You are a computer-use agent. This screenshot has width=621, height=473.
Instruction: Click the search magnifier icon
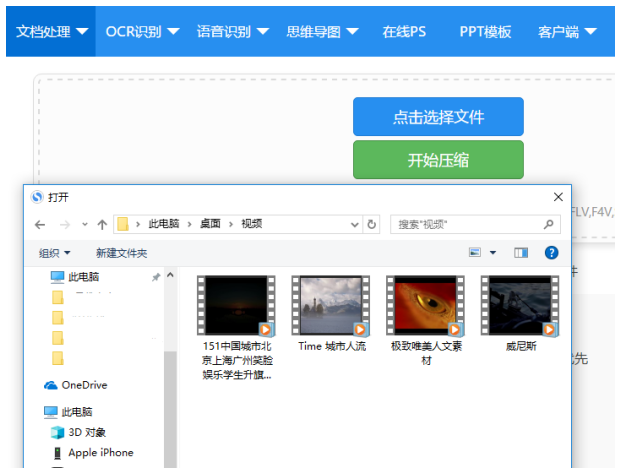coord(549,225)
